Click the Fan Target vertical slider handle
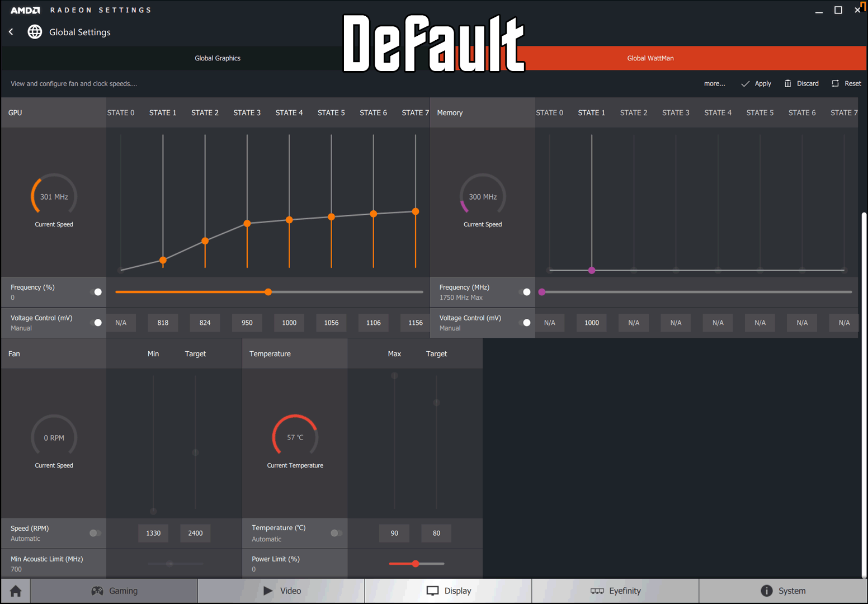 tap(195, 452)
